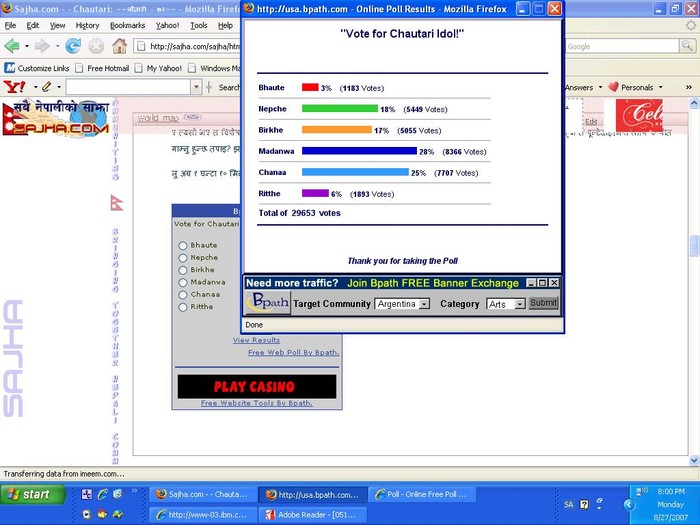Click the Coca-Cola ad banner
Image resolution: width=700 pixels, height=525 pixels.
click(x=639, y=115)
